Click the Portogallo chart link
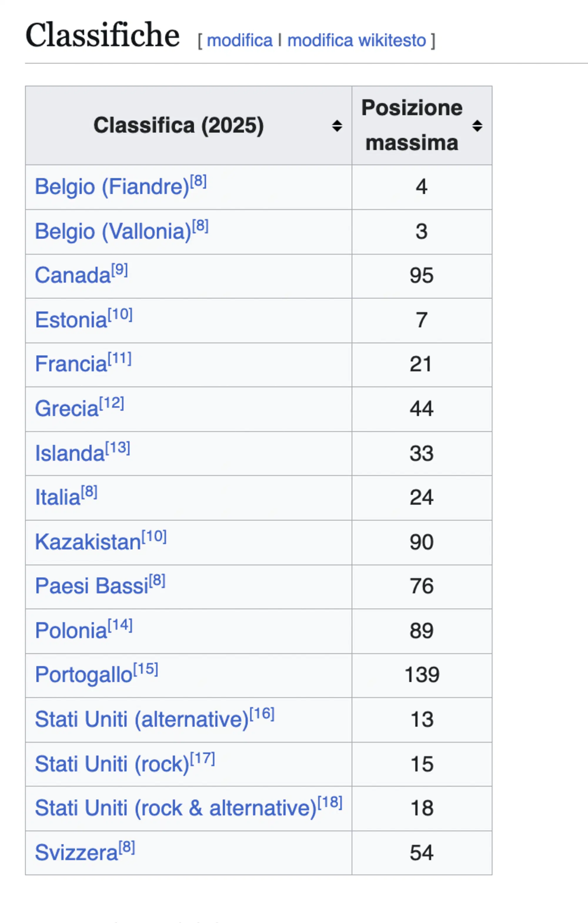 [x=83, y=675]
